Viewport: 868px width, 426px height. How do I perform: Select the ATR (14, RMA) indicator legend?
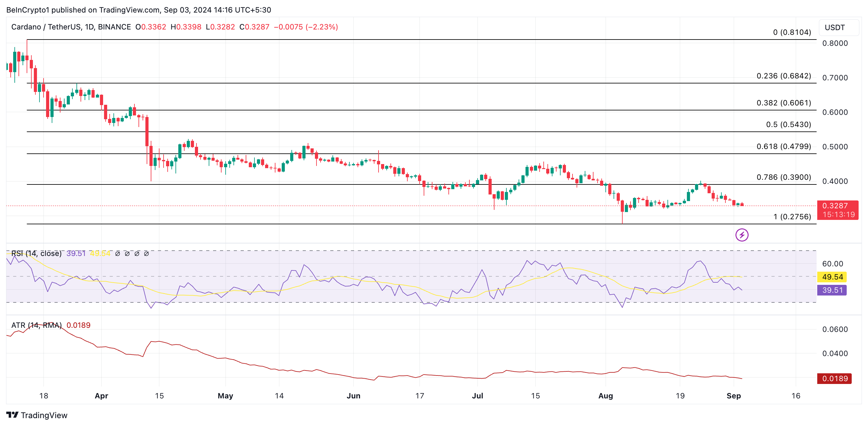36,325
